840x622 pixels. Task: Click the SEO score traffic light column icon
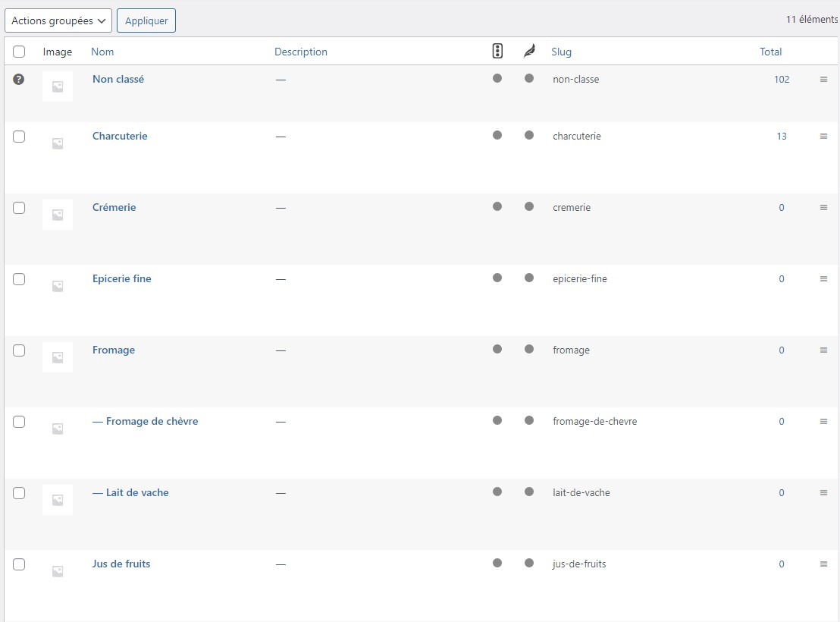click(x=497, y=52)
